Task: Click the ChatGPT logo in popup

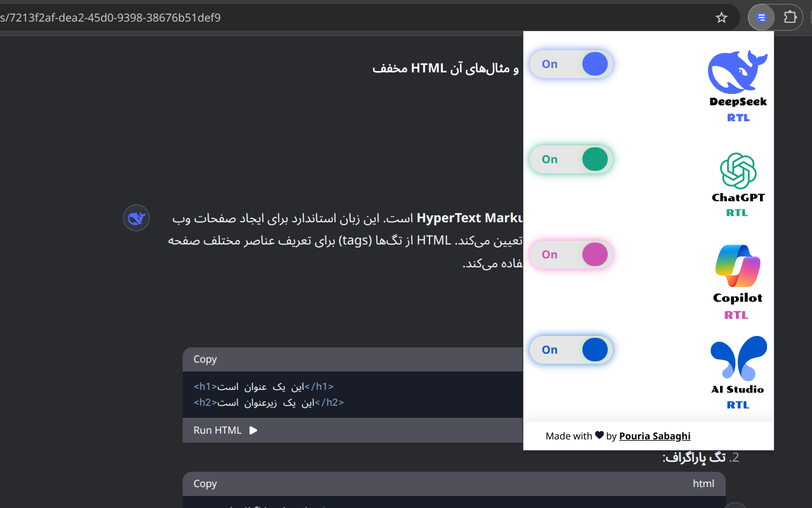Action: pyautogui.click(x=738, y=171)
